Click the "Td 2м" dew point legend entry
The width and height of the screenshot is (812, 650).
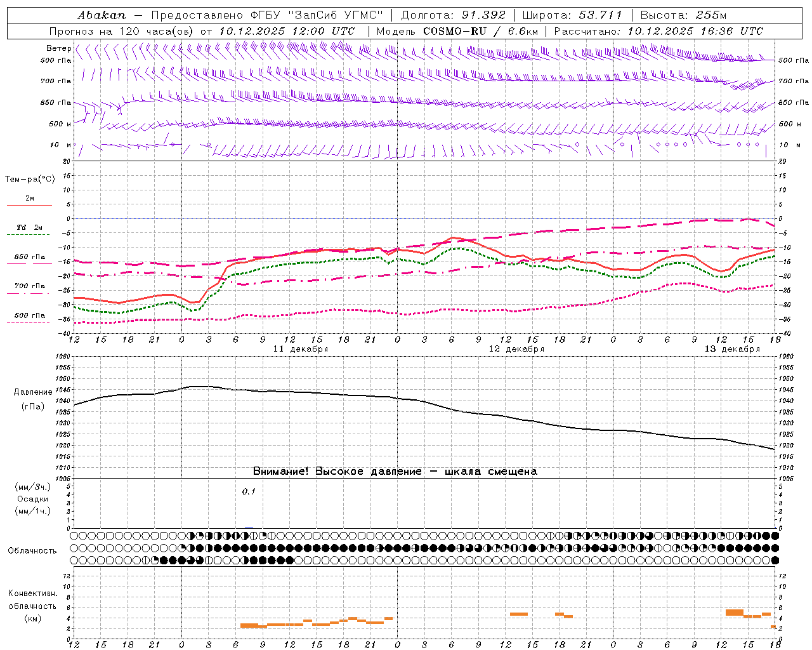point(30,227)
